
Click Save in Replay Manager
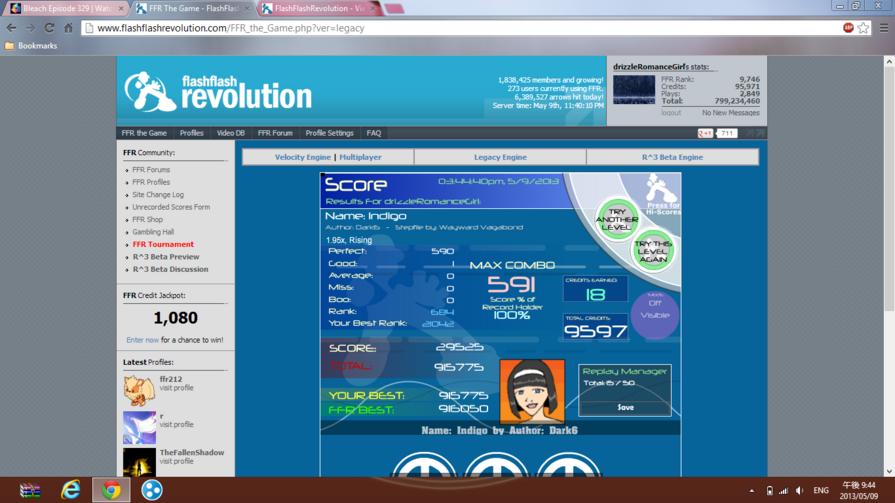click(625, 408)
